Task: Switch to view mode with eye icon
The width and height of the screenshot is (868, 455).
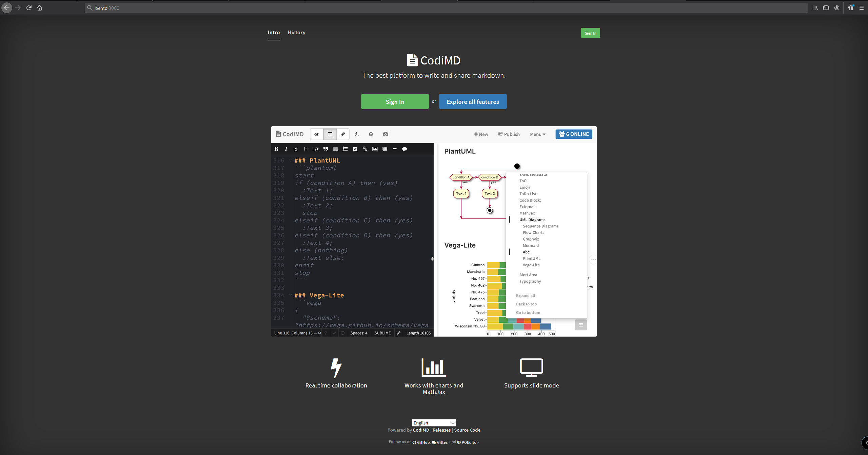Action: (317, 134)
